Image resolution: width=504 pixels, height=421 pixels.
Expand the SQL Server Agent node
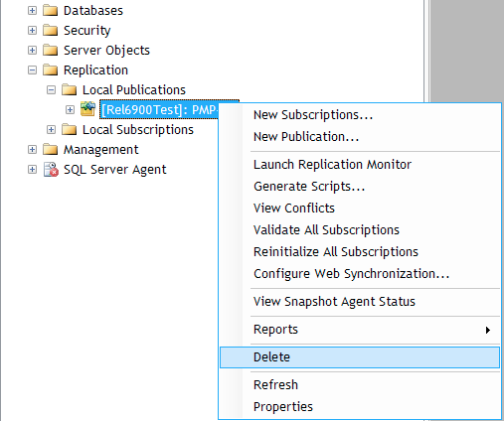(32, 170)
